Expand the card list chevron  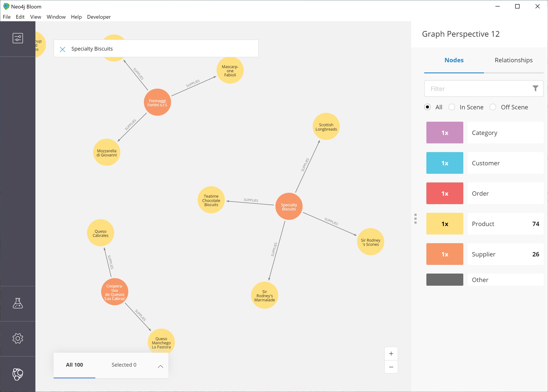161,366
